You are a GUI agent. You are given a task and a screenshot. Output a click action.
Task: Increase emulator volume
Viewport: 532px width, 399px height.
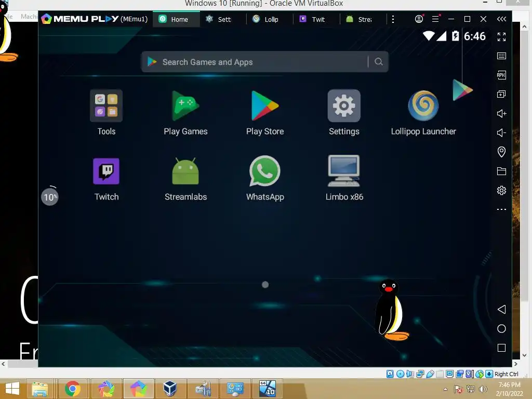(501, 113)
